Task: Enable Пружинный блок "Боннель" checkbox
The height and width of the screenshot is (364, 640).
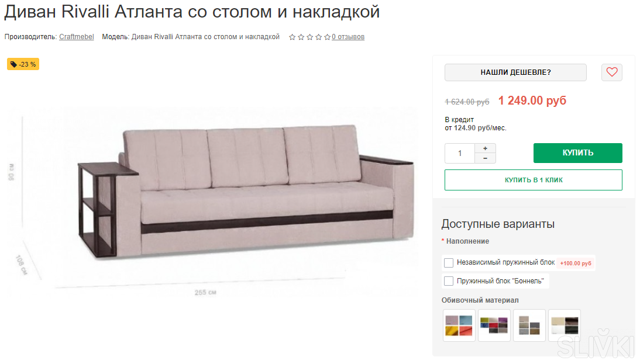Action: (449, 281)
